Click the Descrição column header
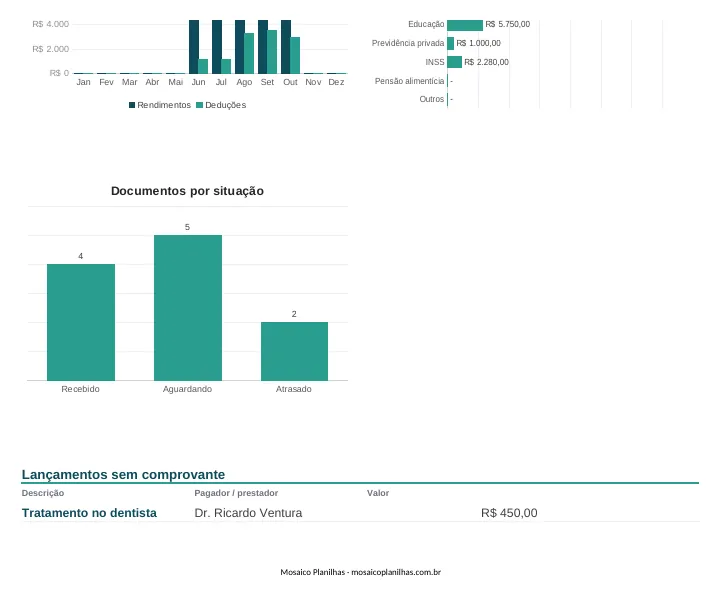The image size is (719, 597). pyautogui.click(x=43, y=493)
